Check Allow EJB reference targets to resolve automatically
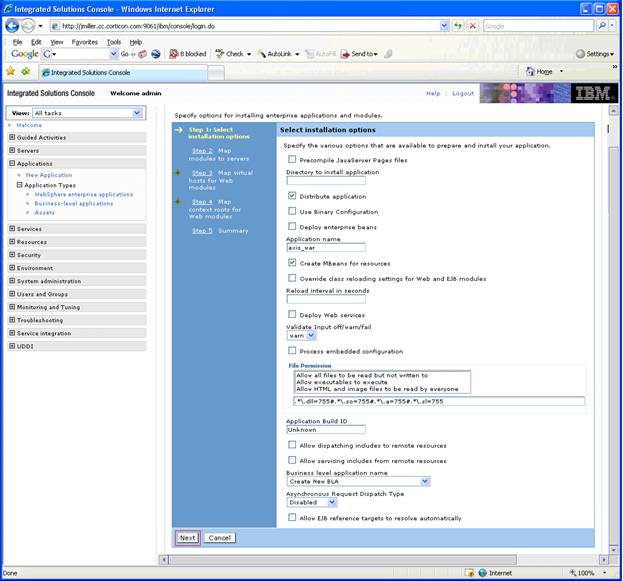This screenshot has height=581, width=623. (292, 517)
